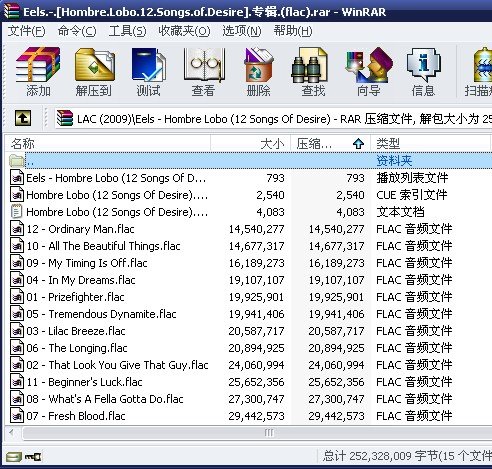The width and height of the screenshot is (492, 469).
Task: Click the drive icon in status bar
Action: pyautogui.click(x=13, y=456)
